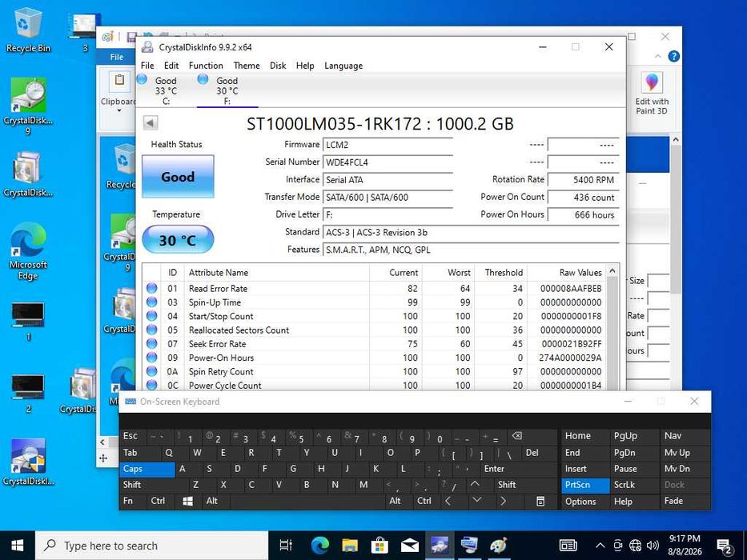747x560 pixels.
Task: Open File Explorer from the taskbar
Action: click(350, 546)
